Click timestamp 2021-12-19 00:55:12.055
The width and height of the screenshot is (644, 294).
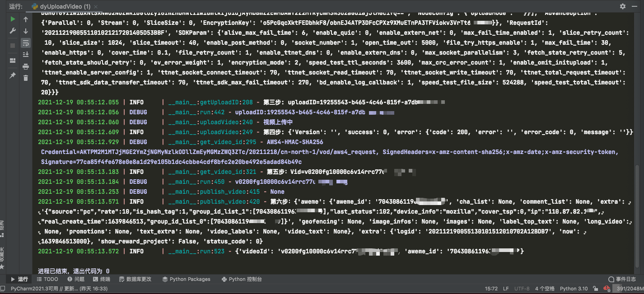(79, 103)
